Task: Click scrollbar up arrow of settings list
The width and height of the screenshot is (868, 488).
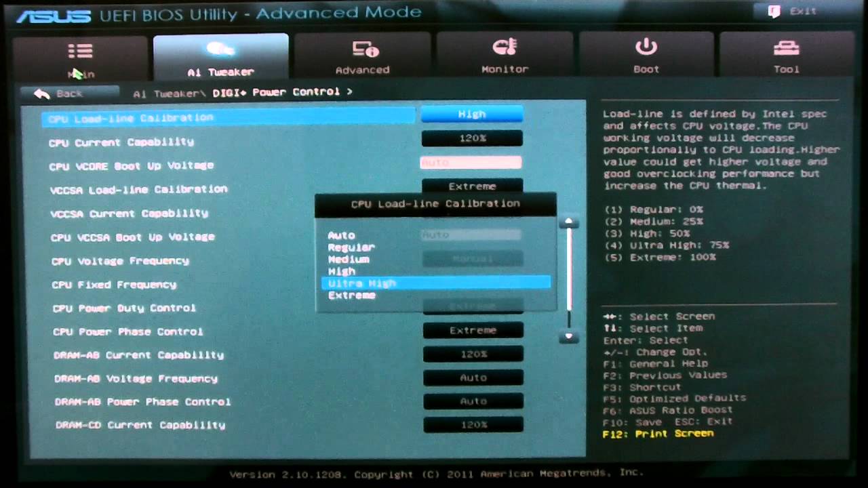Action: point(569,222)
